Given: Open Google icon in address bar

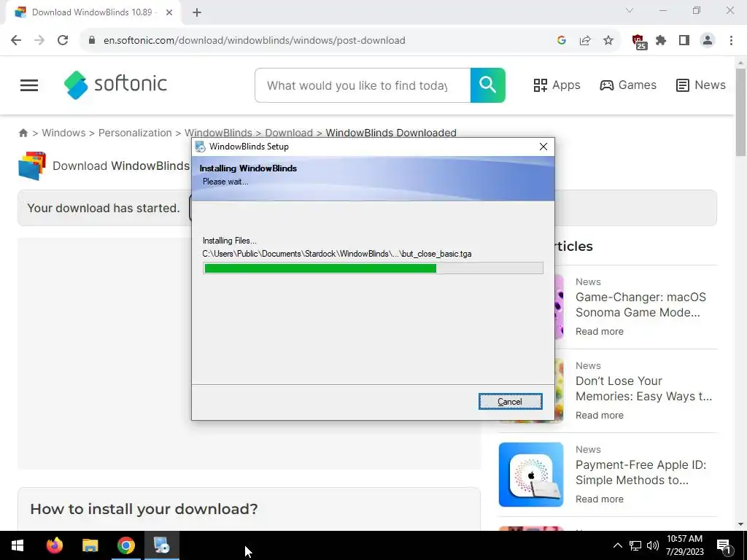Looking at the screenshot, I should (562, 41).
